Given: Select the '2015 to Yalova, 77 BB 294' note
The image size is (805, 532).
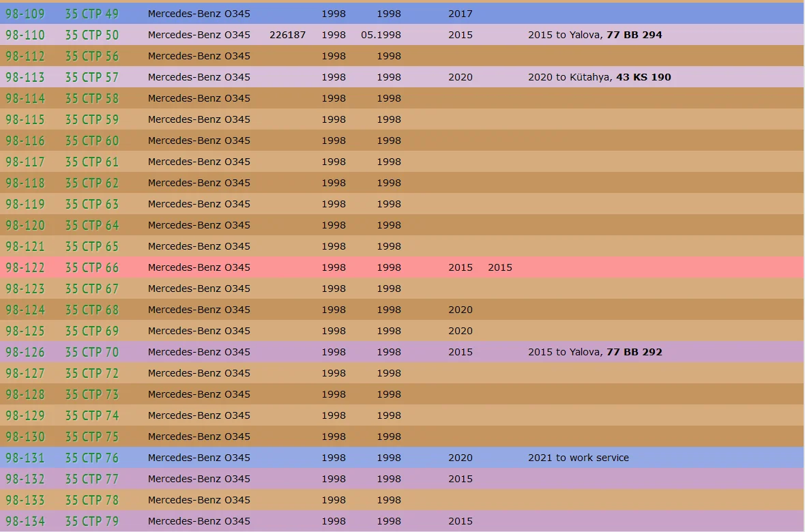Looking at the screenshot, I should click(595, 35).
